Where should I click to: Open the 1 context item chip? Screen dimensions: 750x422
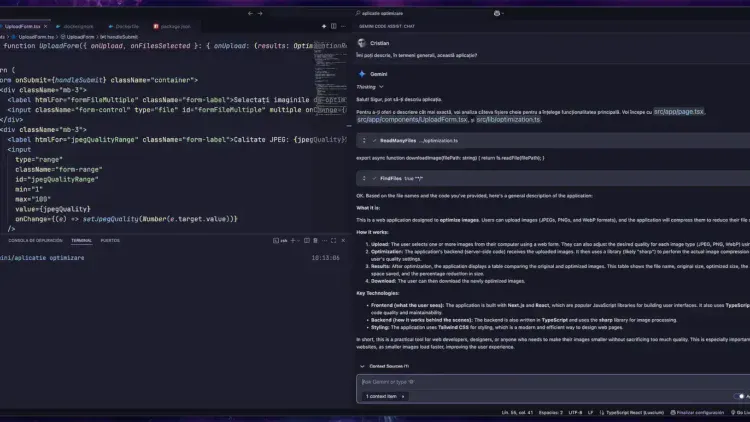[x=385, y=396]
